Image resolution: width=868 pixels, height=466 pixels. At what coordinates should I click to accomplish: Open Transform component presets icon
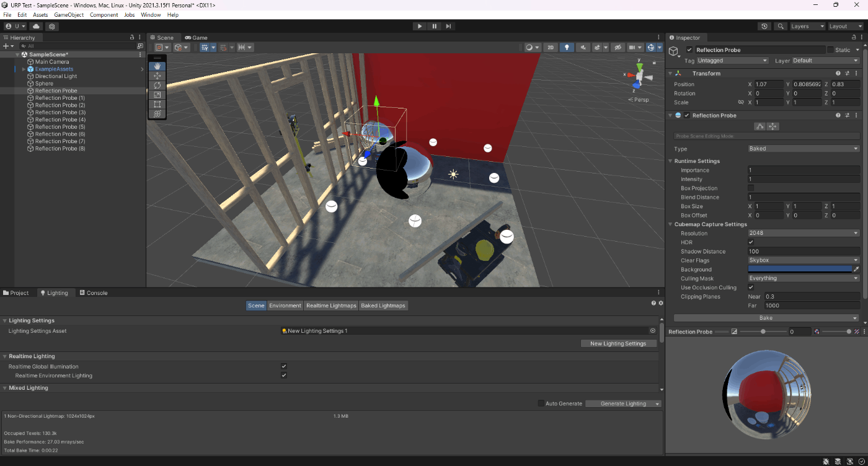[x=847, y=73]
